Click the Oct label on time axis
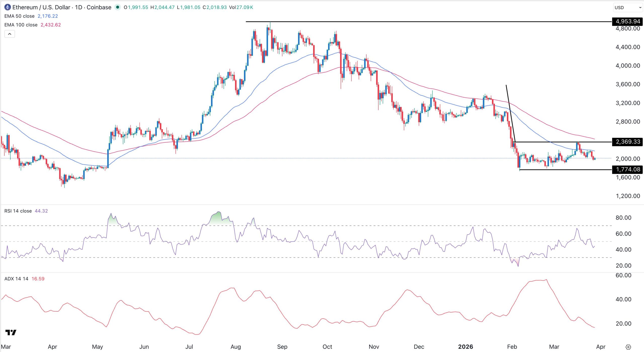 coord(327,347)
